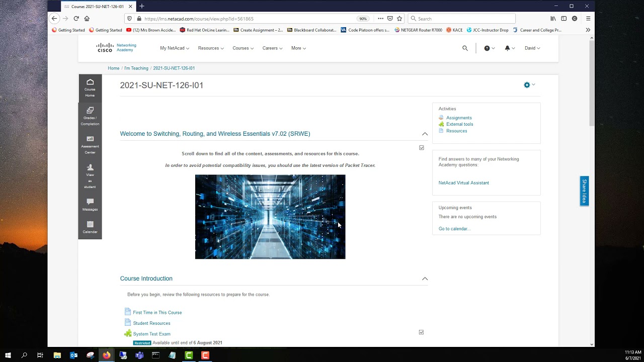
Task: Click the Cisco Networking Academy logo
Action: click(x=116, y=48)
